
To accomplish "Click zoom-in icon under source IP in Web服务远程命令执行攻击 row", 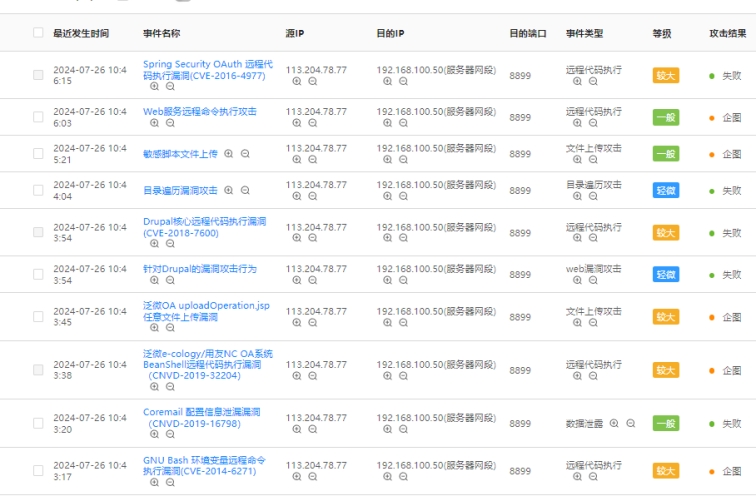I will click(x=297, y=124).
